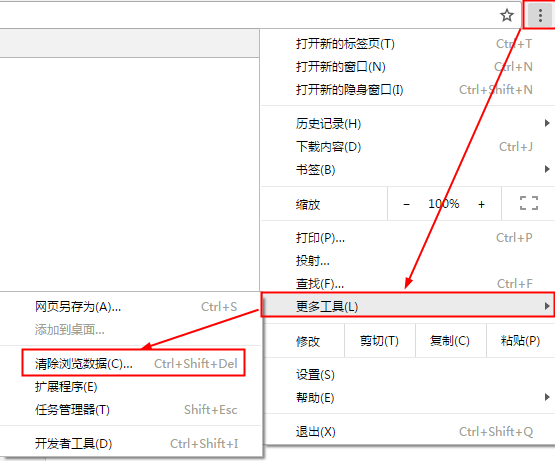Viewport: 555px width, 461px height.
Task: Select 打开新的标签页(T) menu item
Action: 408,44
